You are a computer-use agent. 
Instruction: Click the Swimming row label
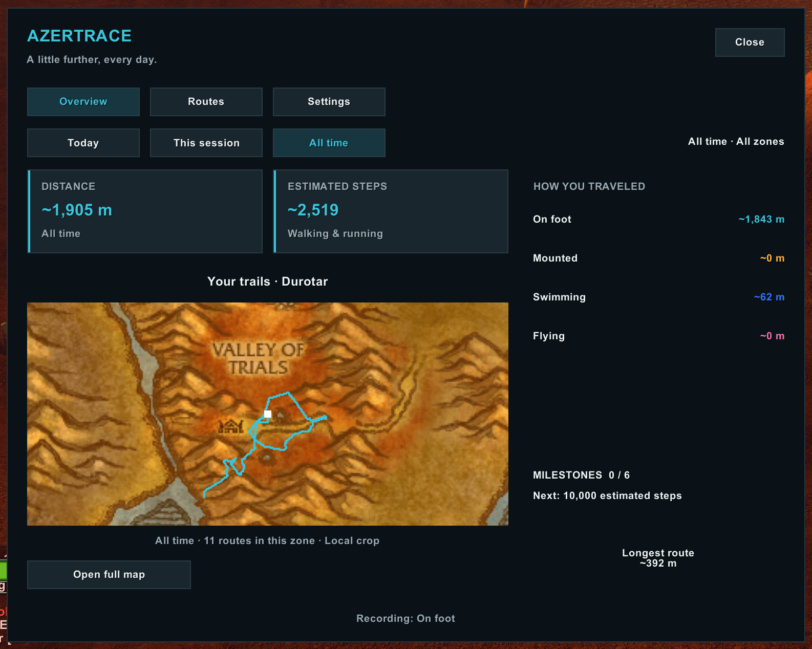click(x=559, y=297)
